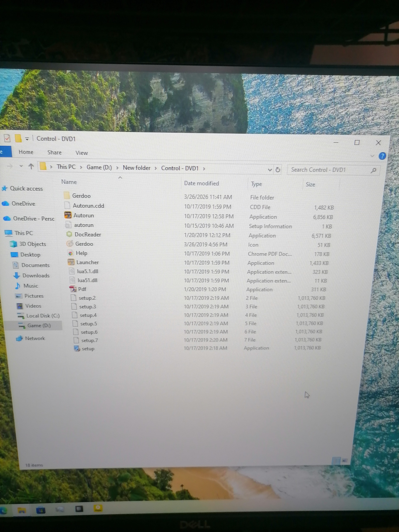Open the address bar history dropdown
The width and height of the screenshot is (399, 532).
(x=270, y=170)
